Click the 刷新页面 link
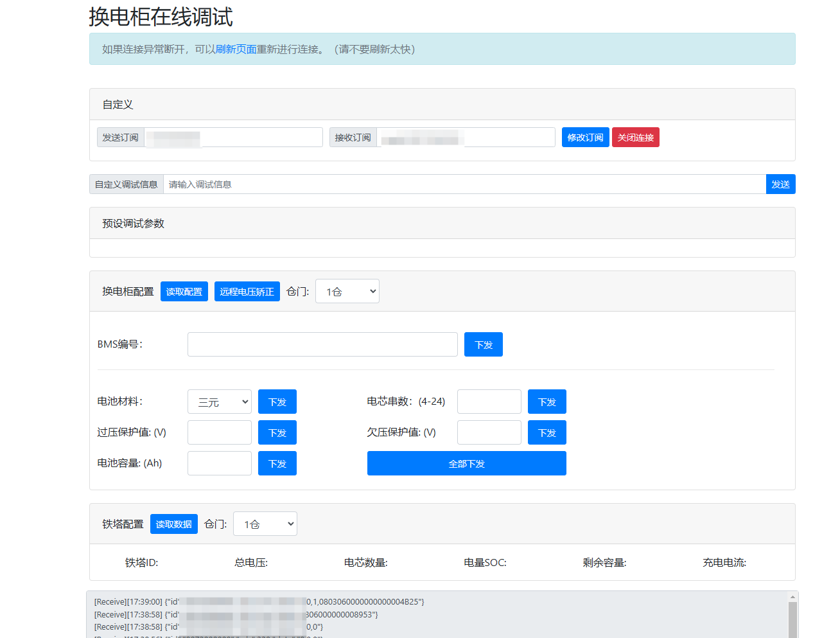Image resolution: width=840 pixels, height=638 pixels. pos(236,49)
